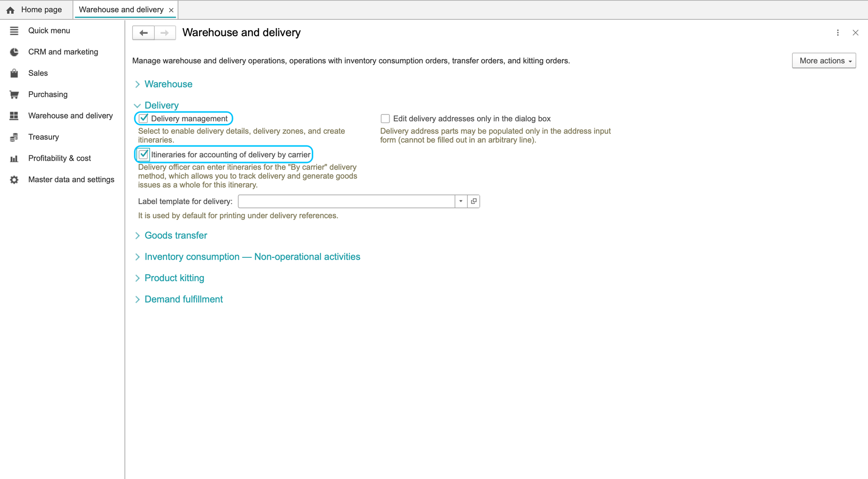This screenshot has width=868, height=479.
Task: Open CRM and marketing in the sidebar
Action: tap(62, 52)
